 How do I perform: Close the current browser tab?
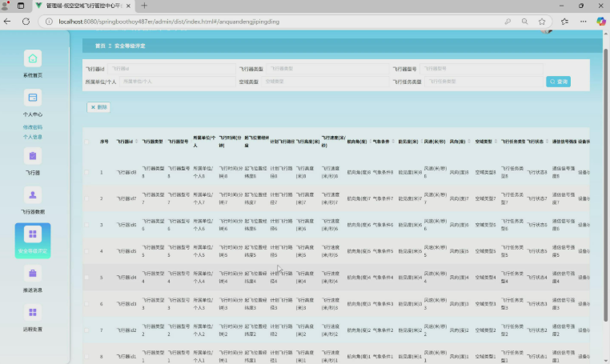click(x=128, y=6)
